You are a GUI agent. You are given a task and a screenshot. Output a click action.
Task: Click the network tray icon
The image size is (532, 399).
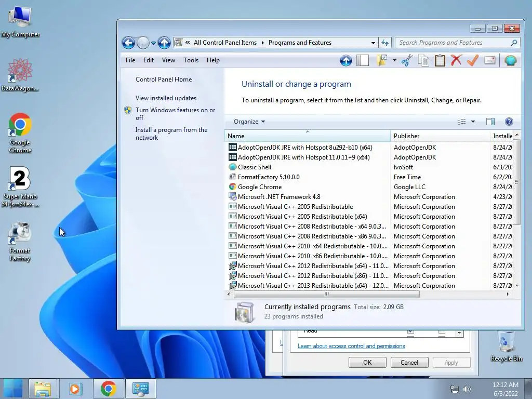tap(454, 389)
